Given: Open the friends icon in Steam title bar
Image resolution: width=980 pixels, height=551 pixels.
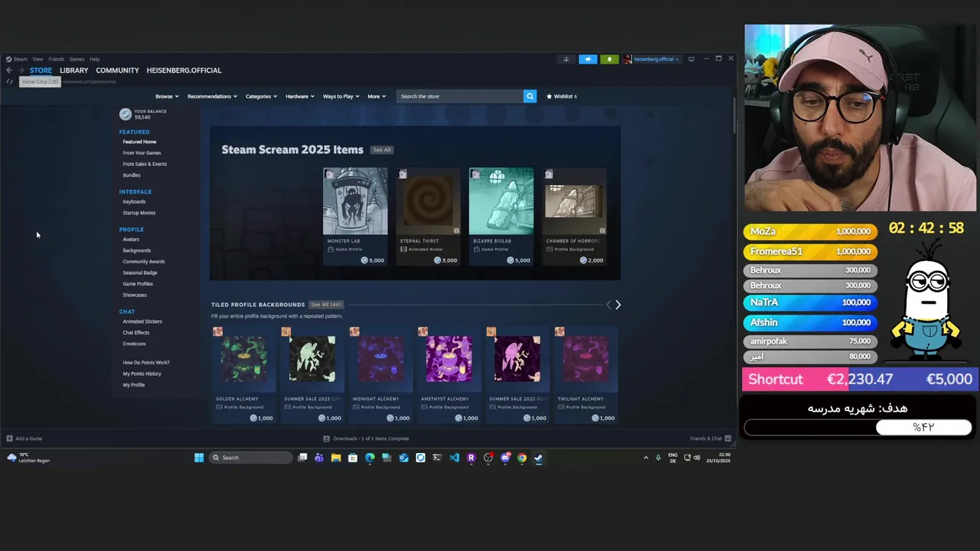Looking at the screenshot, I should tap(567, 59).
